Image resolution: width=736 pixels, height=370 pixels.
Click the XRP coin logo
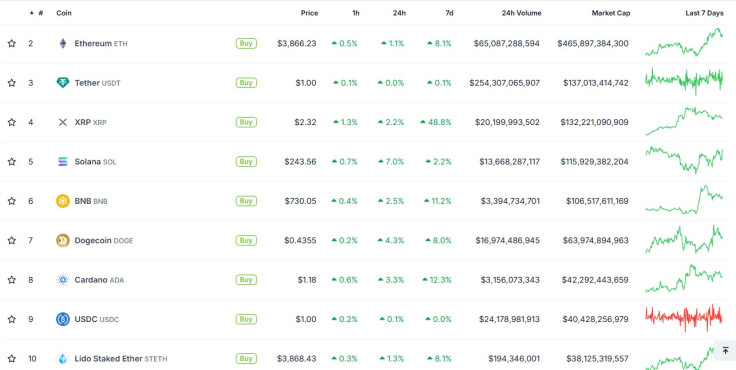tap(63, 123)
